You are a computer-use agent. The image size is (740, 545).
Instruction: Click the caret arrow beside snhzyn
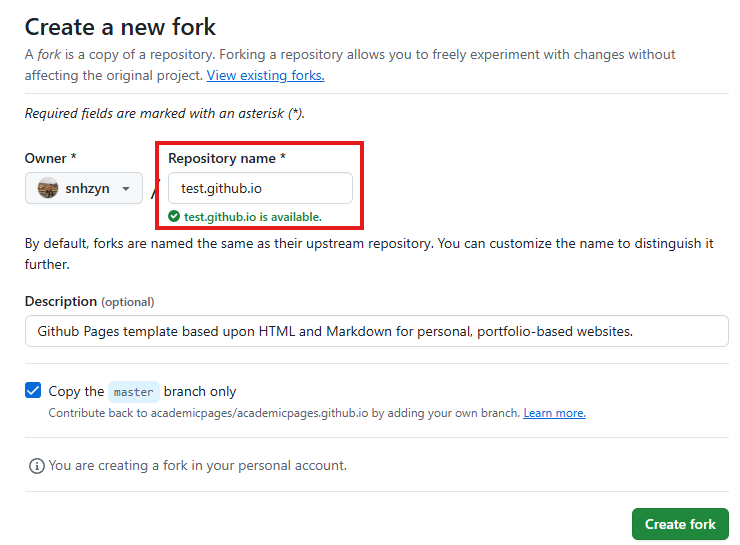tap(126, 189)
